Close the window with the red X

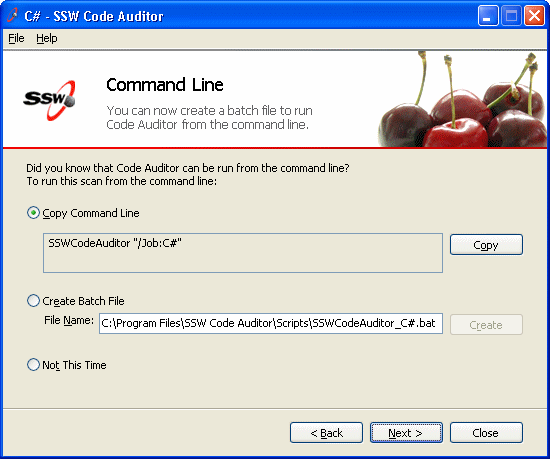pyautogui.click(x=534, y=16)
